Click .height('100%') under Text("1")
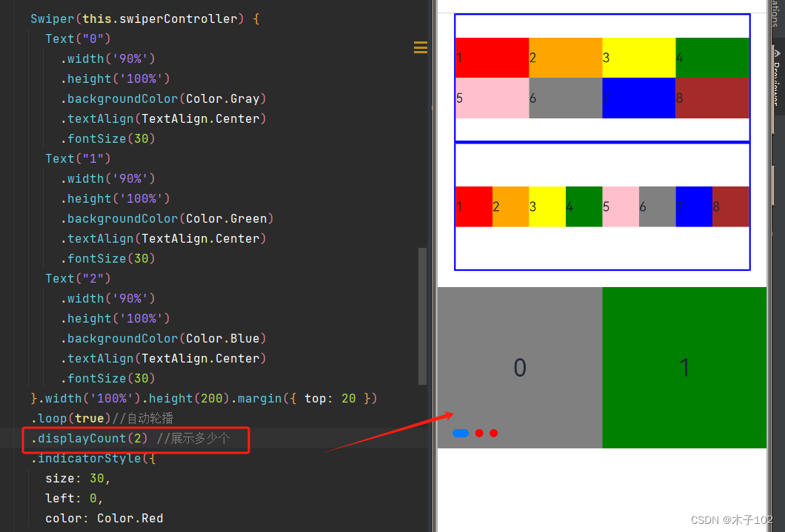This screenshot has height=532, width=785. 115,198
